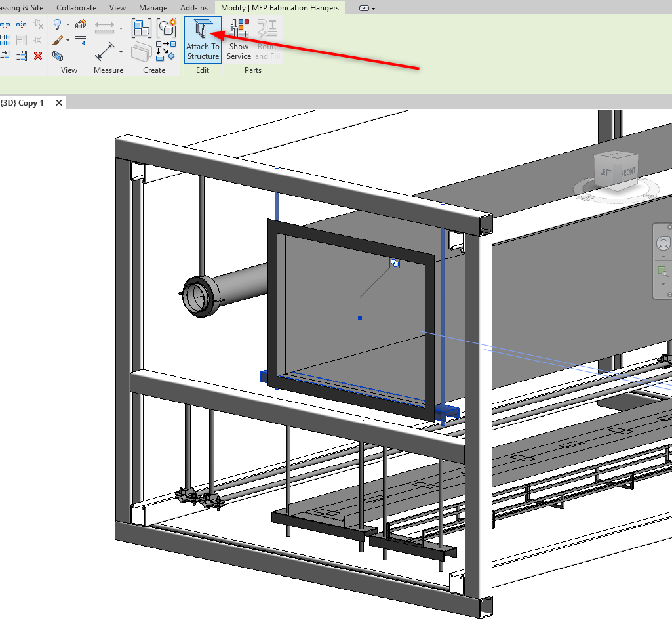Click the Create panel label

click(154, 70)
